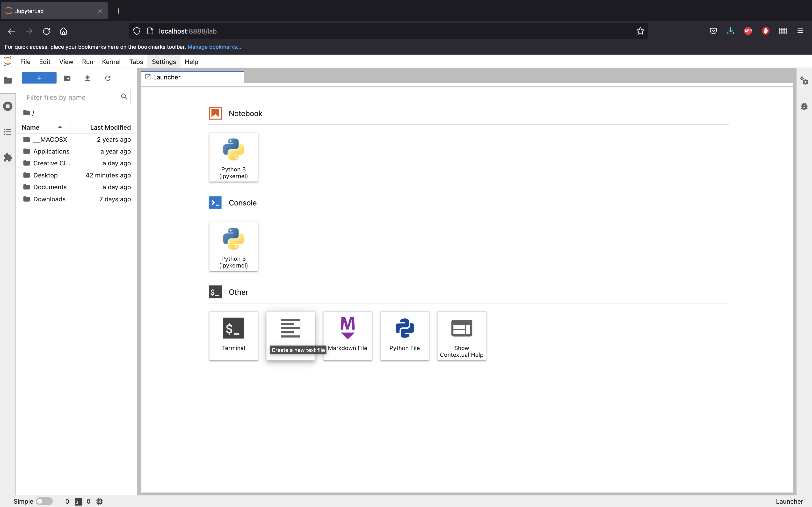
Task: Create a new Python 3 notebook
Action: pyautogui.click(x=233, y=157)
